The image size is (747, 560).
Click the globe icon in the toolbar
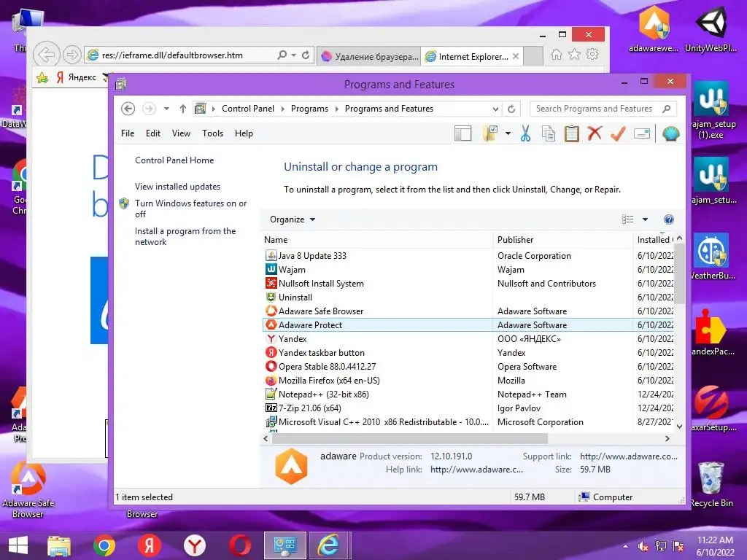pos(670,134)
